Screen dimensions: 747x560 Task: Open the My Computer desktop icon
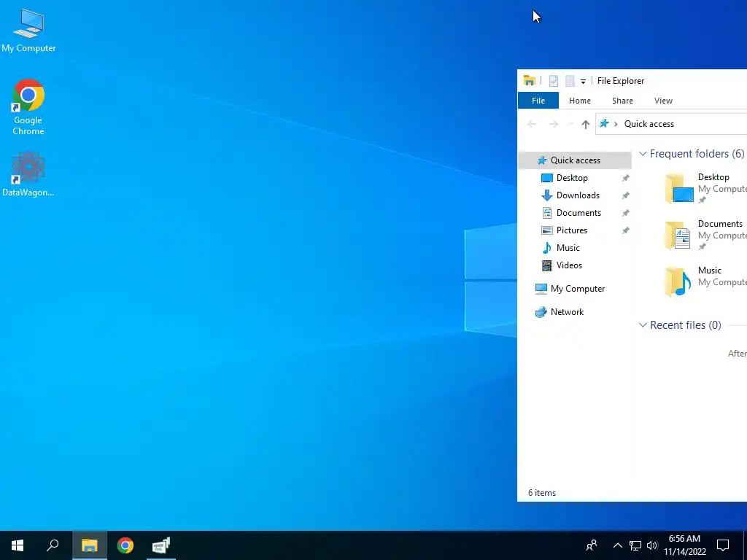28,29
